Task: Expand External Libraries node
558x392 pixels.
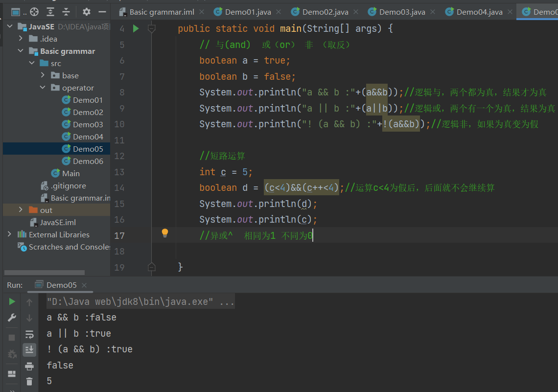Action: pos(9,234)
